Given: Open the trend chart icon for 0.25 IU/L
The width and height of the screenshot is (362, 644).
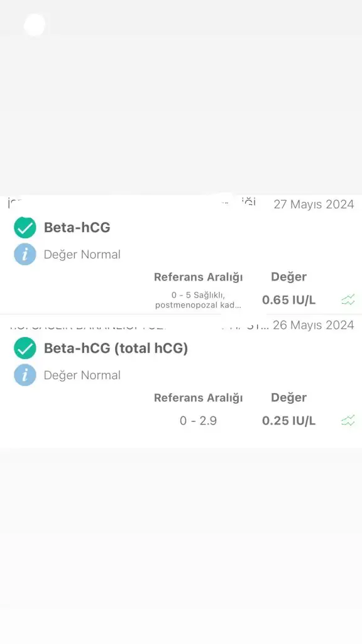Looking at the screenshot, I should tap(348, 421).
